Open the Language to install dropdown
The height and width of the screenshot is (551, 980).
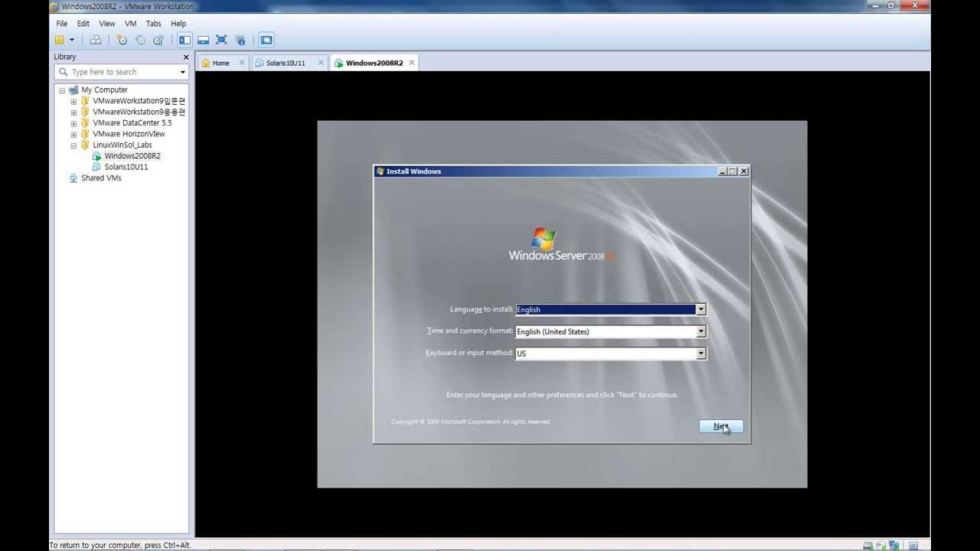701,309
